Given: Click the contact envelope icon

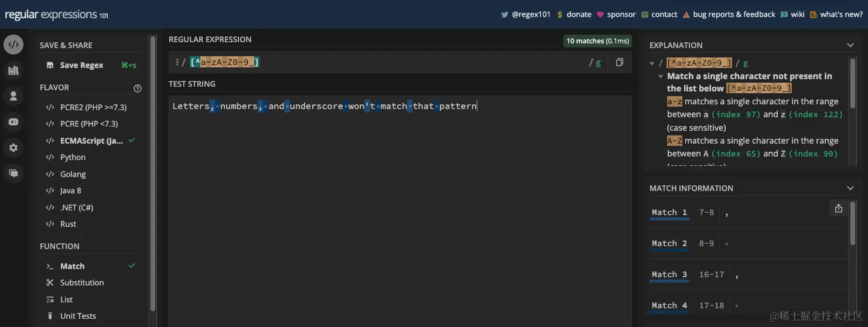Looking at the screenshot, I should [x=645, y=15].
